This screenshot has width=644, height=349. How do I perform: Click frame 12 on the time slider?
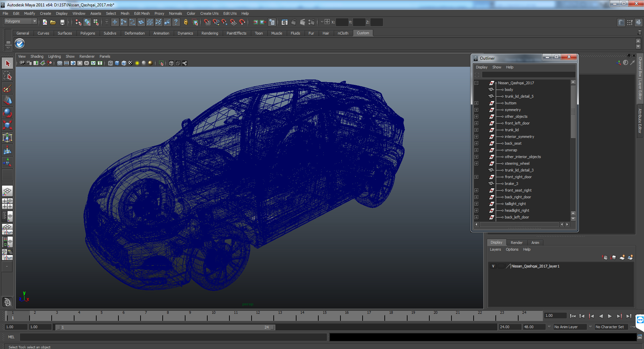point(258,316)
